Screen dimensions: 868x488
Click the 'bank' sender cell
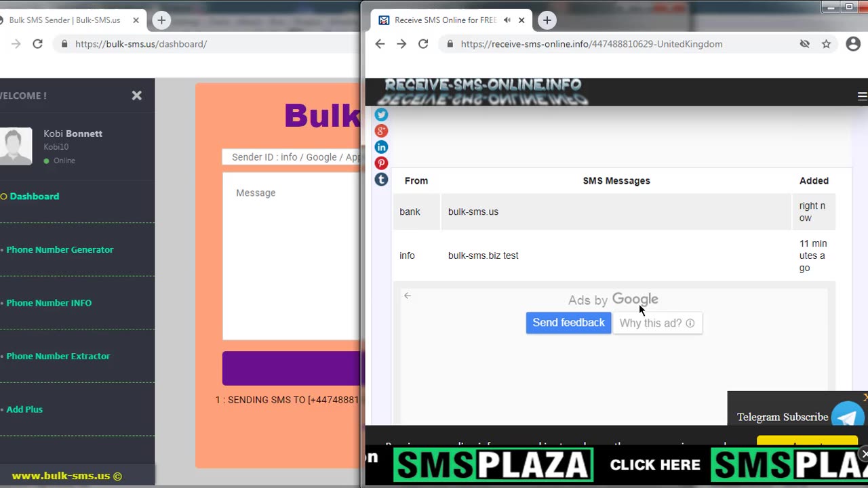pos(416,212)
